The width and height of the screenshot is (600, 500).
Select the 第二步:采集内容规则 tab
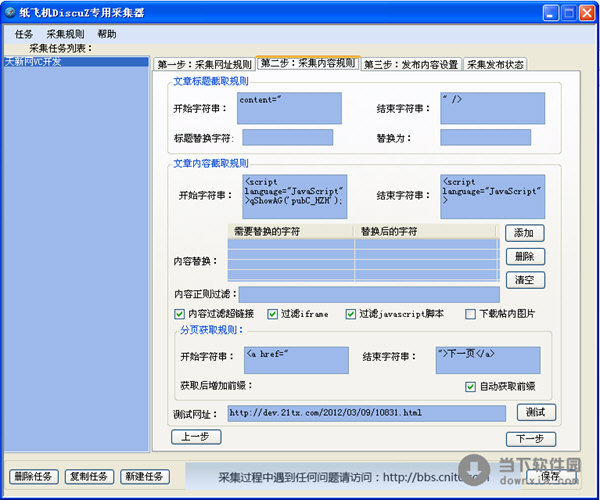pos(308,63)
